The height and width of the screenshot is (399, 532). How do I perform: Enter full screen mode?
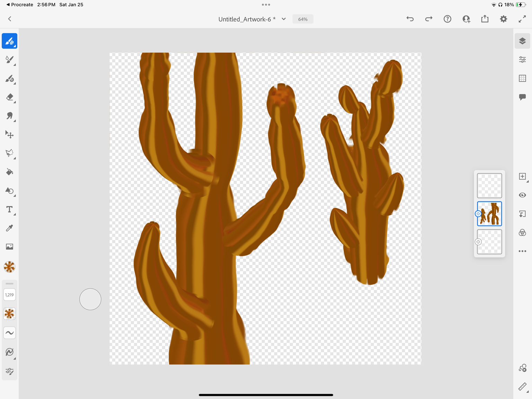coord(522,19)
